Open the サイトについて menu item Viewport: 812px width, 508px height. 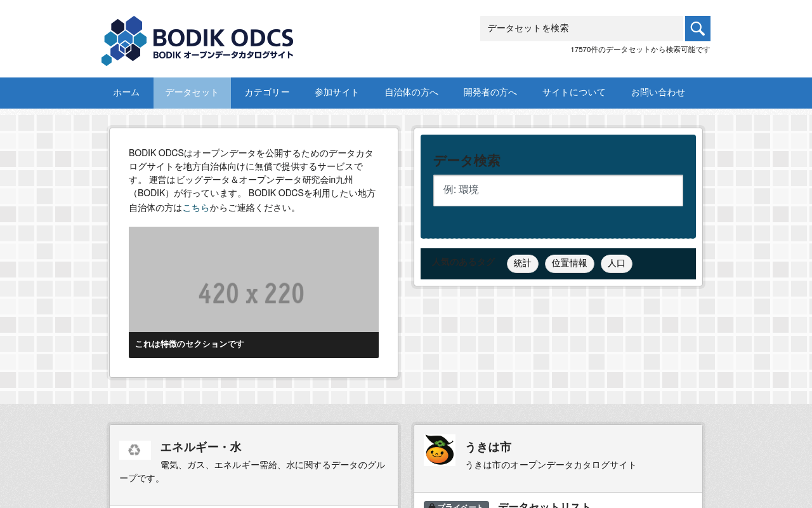[574, 93]
